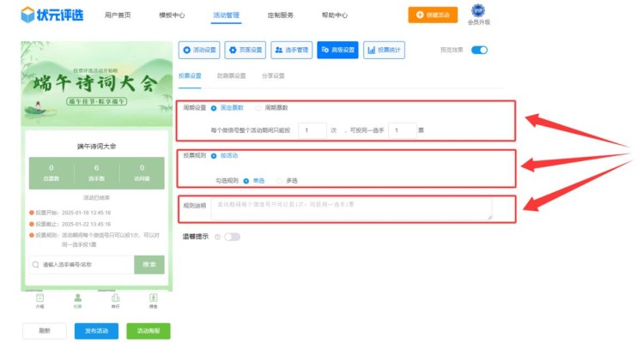
Task: Tap the 投票 icon in phone preview
Action: pos(77,297)
